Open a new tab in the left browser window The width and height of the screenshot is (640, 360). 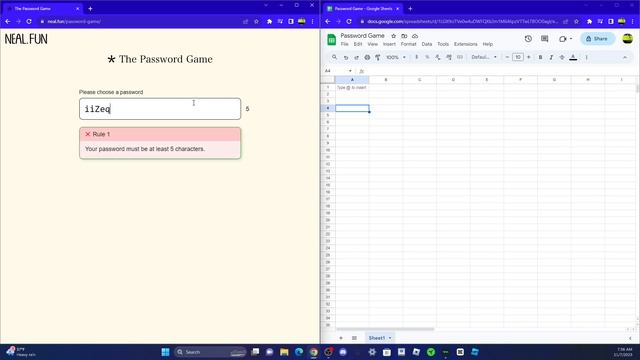tap(90, 9)
